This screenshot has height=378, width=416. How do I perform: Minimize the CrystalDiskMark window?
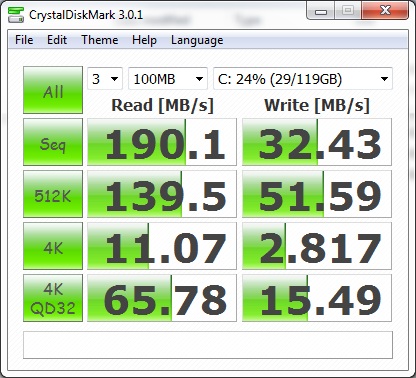point(321,12)
